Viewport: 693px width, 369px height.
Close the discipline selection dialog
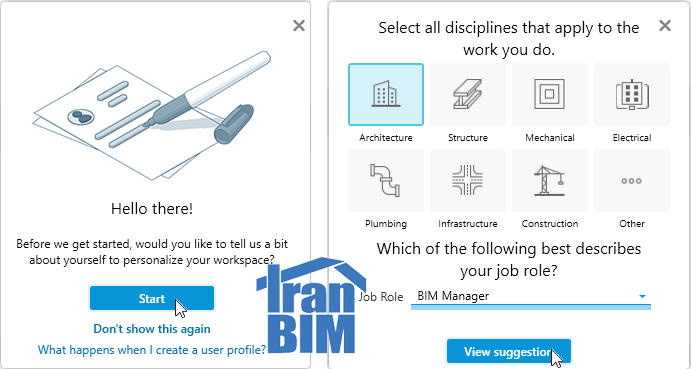point(665,26)
